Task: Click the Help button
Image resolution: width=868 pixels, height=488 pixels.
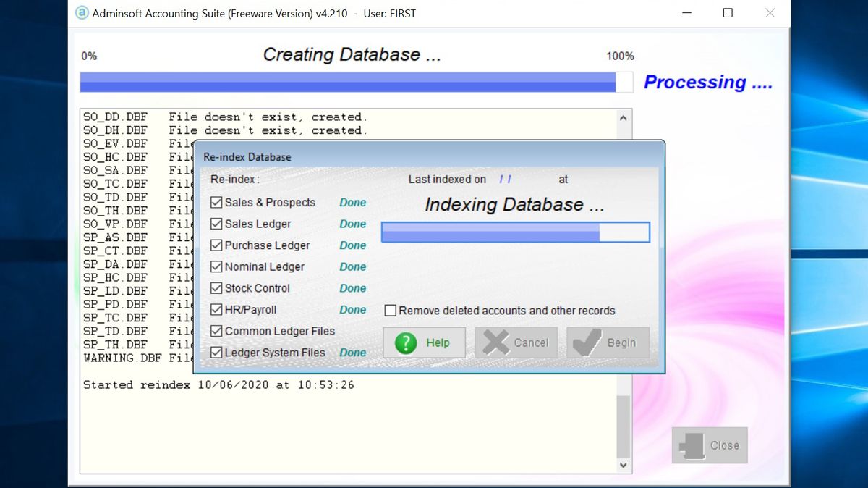Action: click(x=424, y=342)
